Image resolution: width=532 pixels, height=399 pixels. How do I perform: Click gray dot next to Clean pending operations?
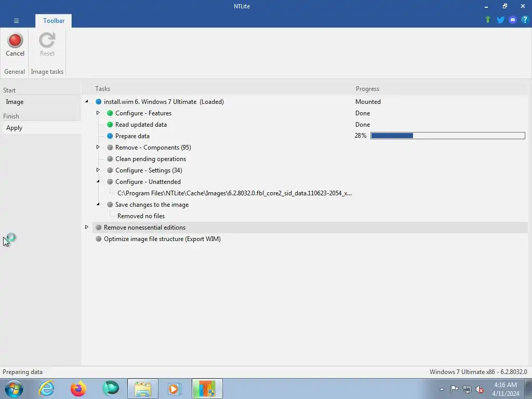(x=110, y=159)
